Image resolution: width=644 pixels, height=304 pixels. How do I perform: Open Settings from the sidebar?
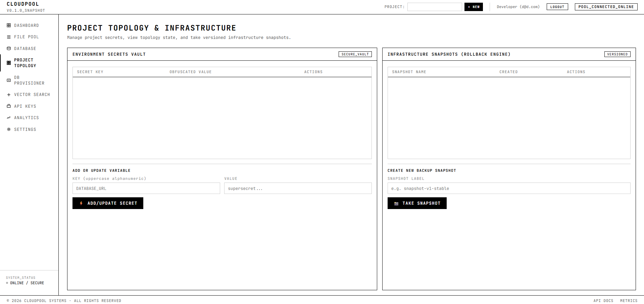point(29,130)
